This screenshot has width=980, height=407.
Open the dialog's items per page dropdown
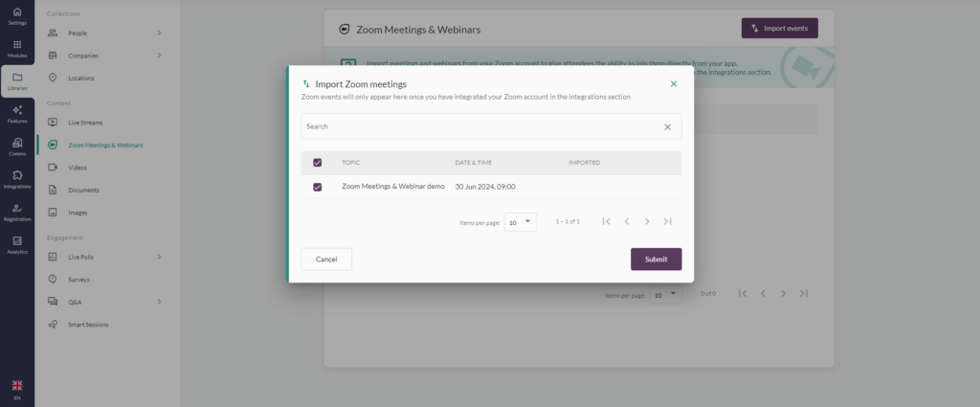click(x=521, y=222)
